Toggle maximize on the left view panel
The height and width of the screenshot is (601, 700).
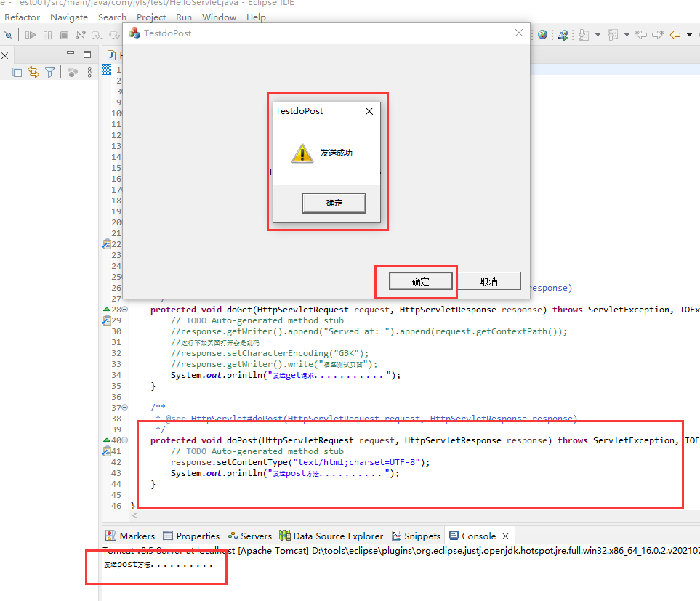click(87, 54)
